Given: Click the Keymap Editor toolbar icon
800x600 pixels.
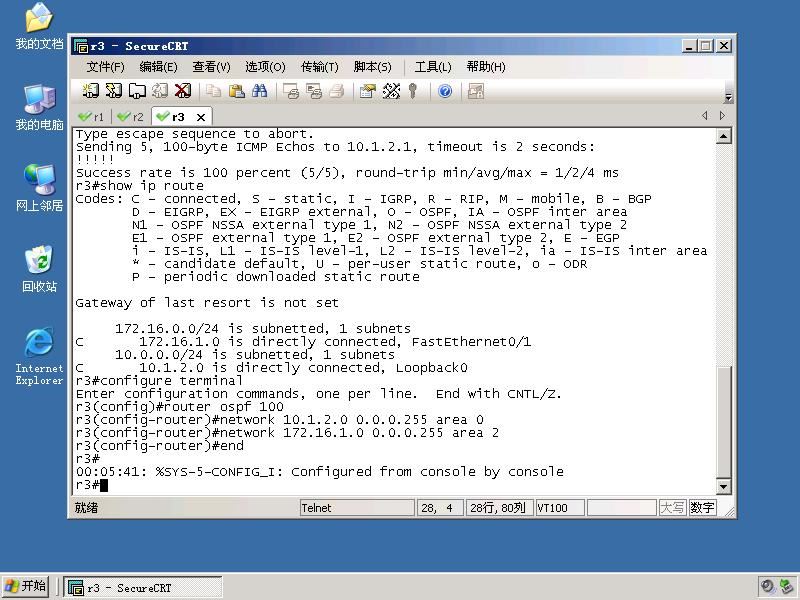Looking at the screenshot, I should pyautogui.click(x=391, y=91).
